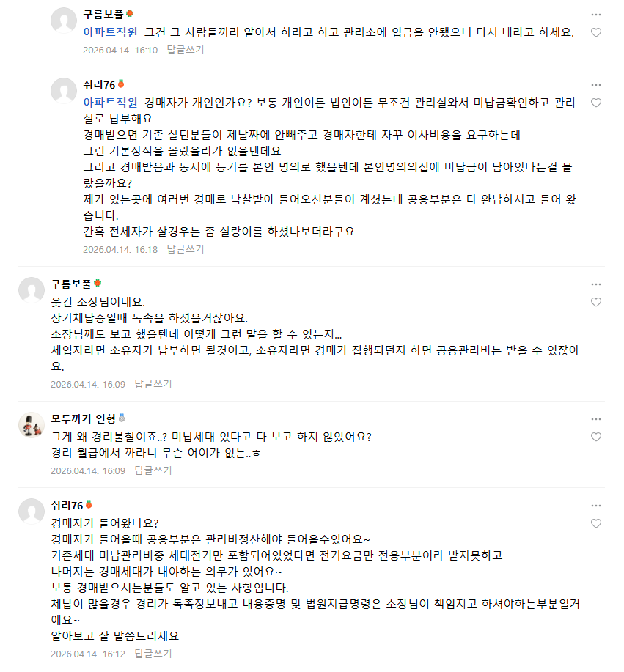Image resolution: width=624 pixels, height=672 pixels.
Task: Click 아파트직원 mention in 구름보풀's reply
Action: 110,32
